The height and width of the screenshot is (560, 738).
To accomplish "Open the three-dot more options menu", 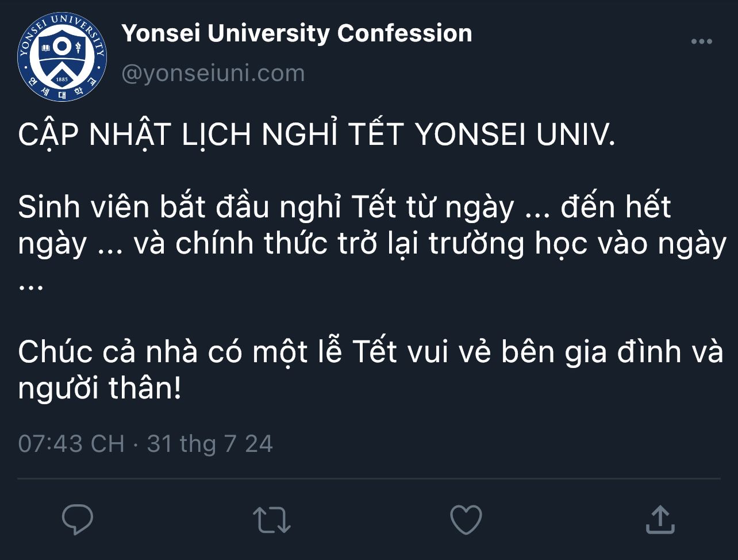I will pyautogui.click(x=701, y=41).
